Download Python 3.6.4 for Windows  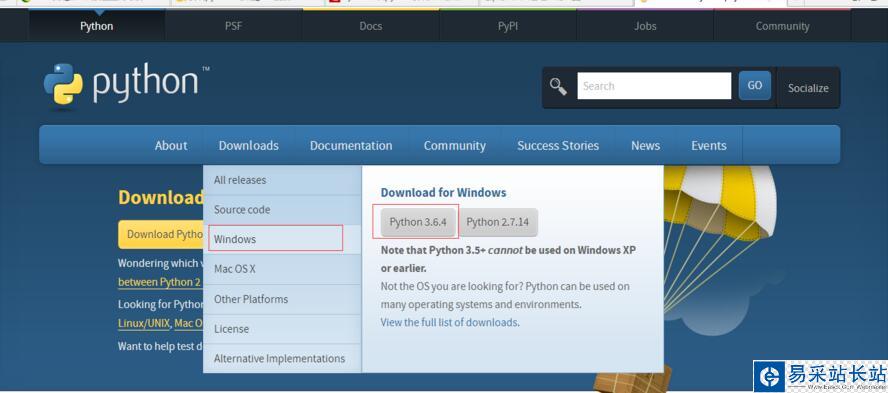pyautogui.click(x=419, y=222)
